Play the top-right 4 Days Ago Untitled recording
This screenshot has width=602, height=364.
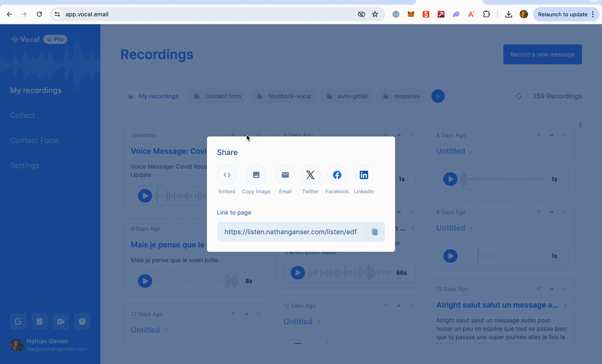point(450,179)
